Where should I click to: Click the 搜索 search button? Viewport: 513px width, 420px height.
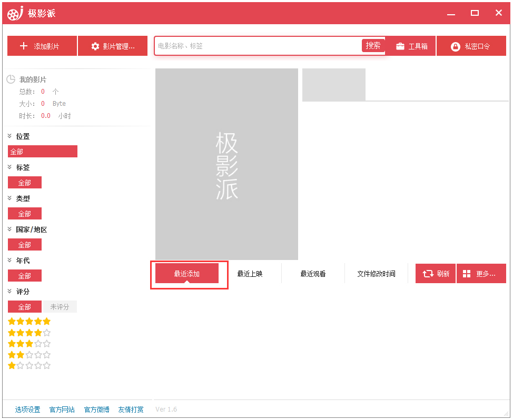pyautogui.click(x=373, y=45)
